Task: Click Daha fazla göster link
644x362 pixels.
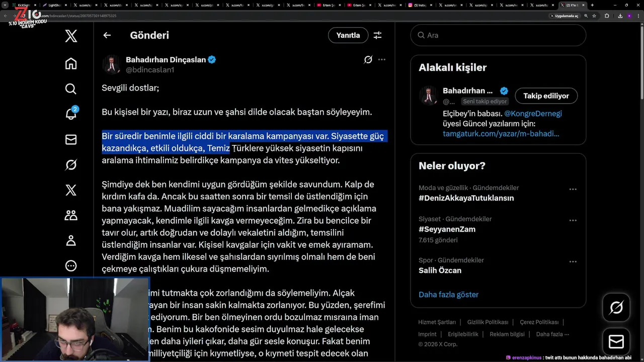Action: (x=448, y=295)
